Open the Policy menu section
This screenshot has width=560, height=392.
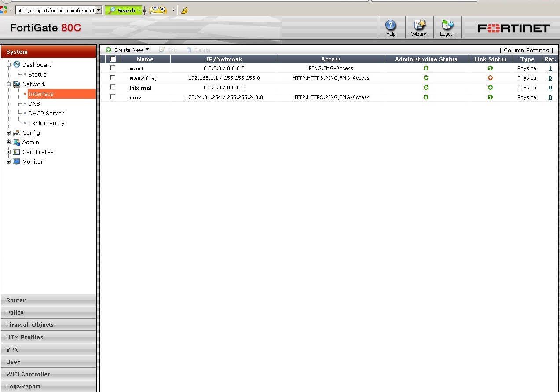[x=48, y=312]
